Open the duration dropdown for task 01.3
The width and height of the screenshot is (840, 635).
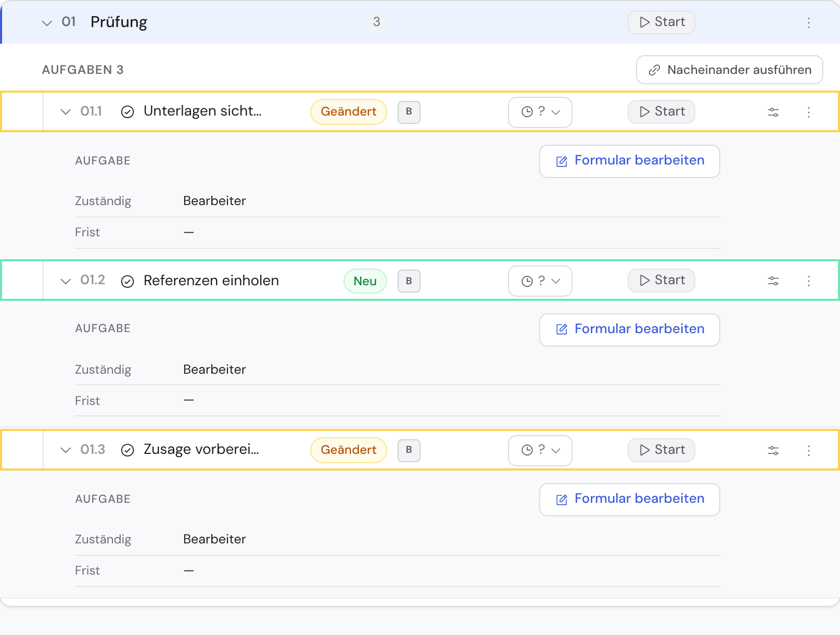(540, 450)
